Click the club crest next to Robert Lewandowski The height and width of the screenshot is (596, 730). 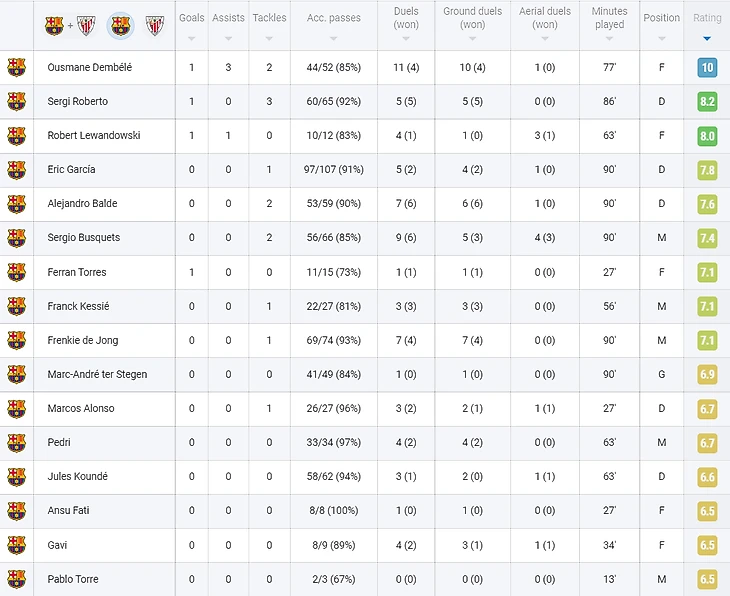coord(16,135)
